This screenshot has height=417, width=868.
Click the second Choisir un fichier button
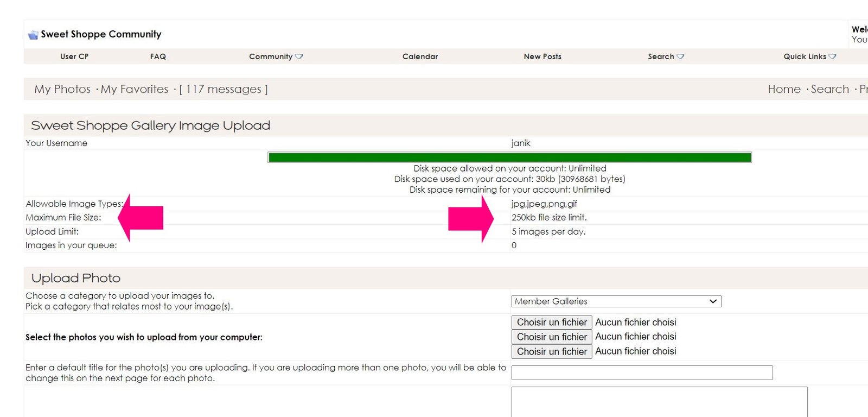pyautogui.click(x=552, y=337)
